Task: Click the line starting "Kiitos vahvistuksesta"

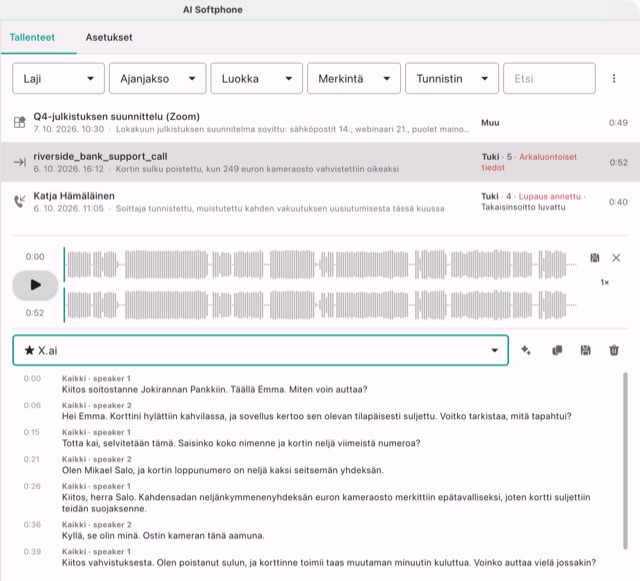Action: (329, 563)
